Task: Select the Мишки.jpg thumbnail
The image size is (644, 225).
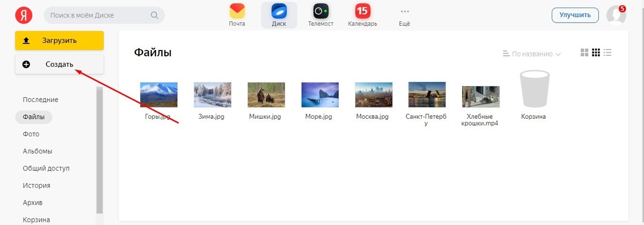Action: [x=266, y=95]
